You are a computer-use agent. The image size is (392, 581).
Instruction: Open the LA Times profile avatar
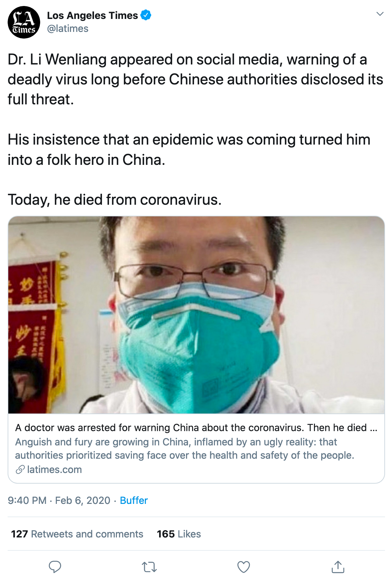[24, 22]
